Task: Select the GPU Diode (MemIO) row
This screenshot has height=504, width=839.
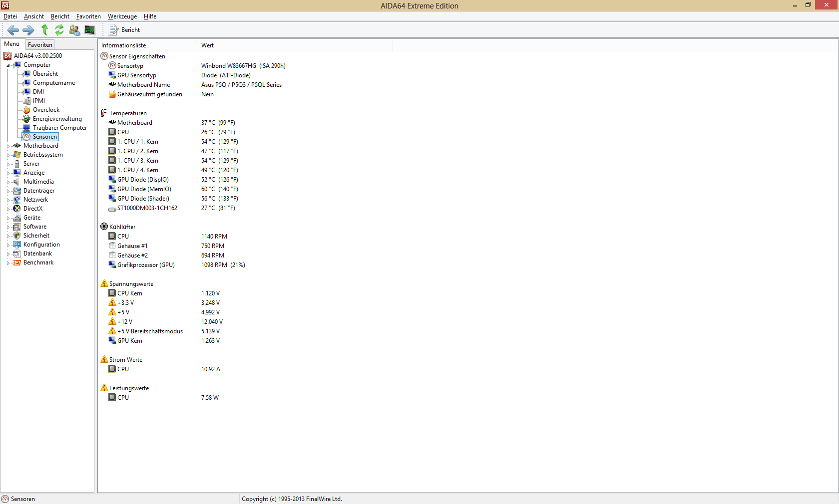Action: tap(173, 189)
